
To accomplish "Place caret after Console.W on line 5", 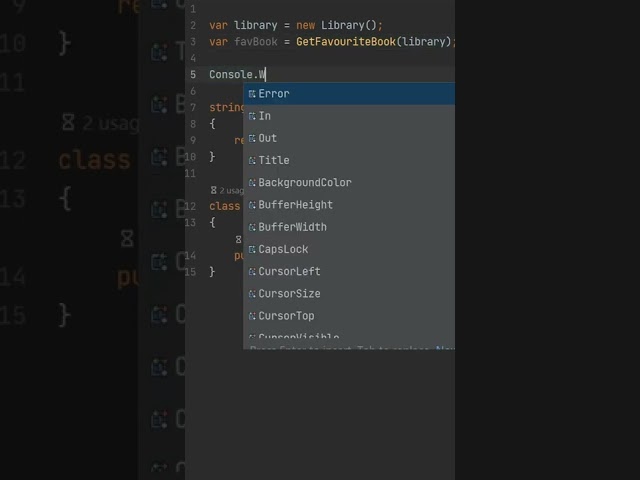I will (266, 75).
